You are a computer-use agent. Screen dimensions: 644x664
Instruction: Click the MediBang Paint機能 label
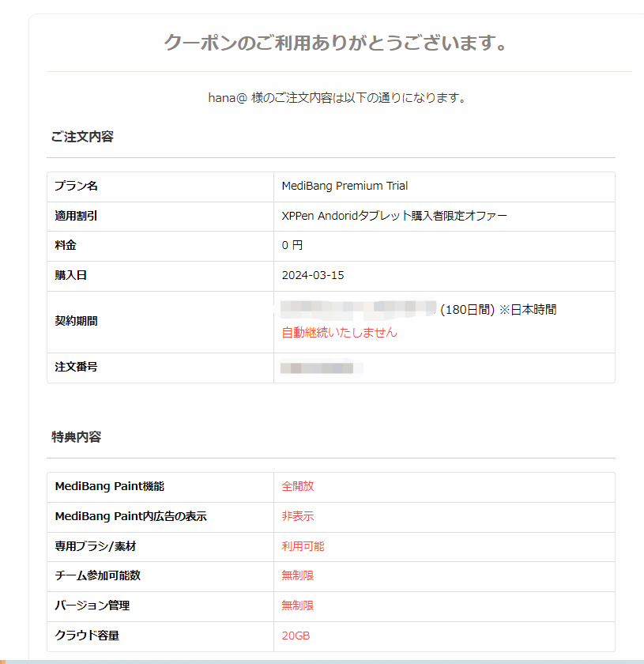click(x=110, y=486)
